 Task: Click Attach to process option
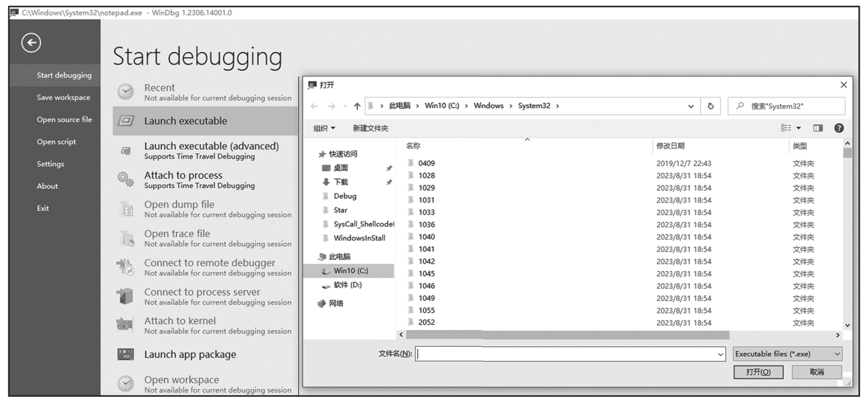point(205,180)
